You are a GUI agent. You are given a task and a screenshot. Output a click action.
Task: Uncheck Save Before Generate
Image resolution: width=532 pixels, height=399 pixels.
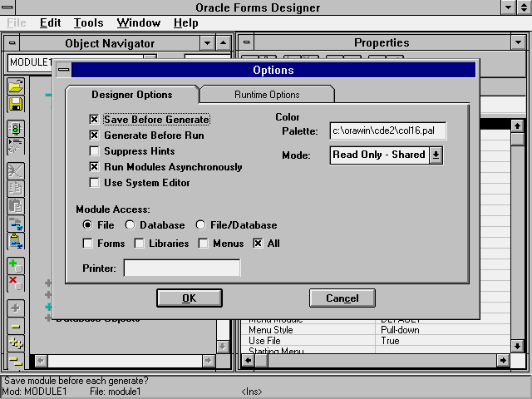95,120
